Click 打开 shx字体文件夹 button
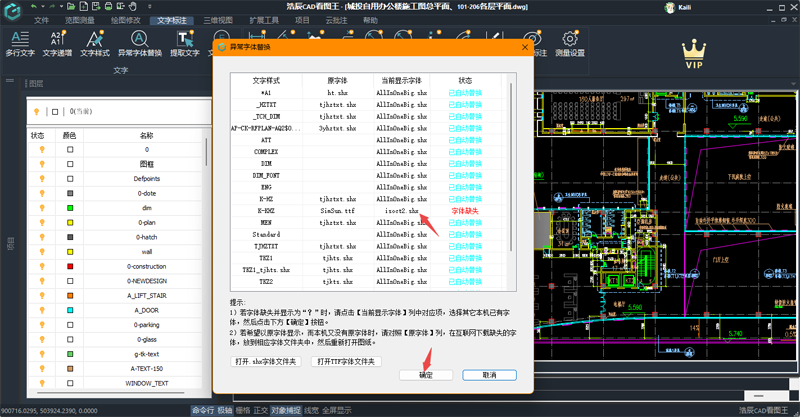Screen dimensions: 800x417 (267, 361)
